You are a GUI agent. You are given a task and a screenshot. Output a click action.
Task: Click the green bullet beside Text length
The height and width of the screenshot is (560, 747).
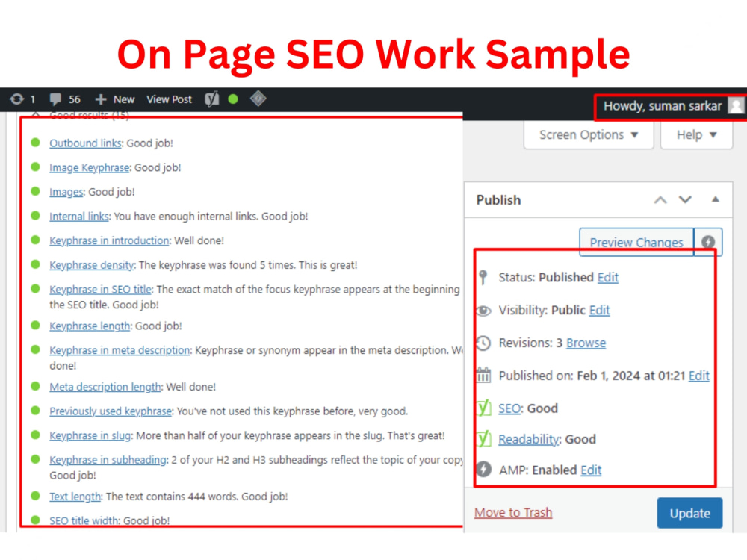click(35, 496)
